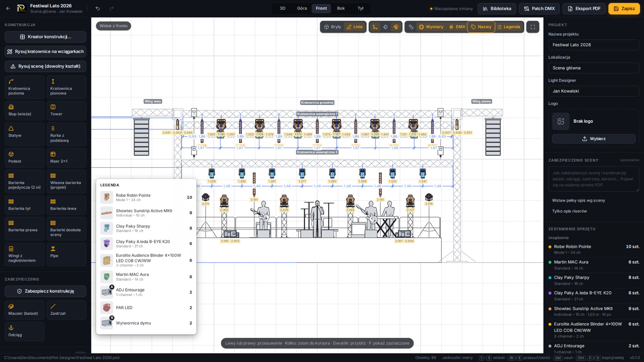
Task: Click the Zapisz save button
Action: point(624,8)
